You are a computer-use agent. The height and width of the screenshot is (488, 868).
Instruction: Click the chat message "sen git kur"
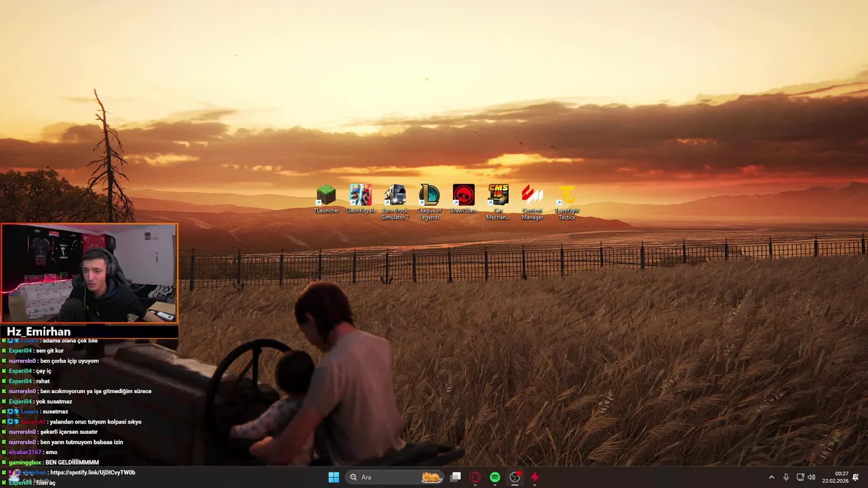pyautogui.click(x=50, y=350)
